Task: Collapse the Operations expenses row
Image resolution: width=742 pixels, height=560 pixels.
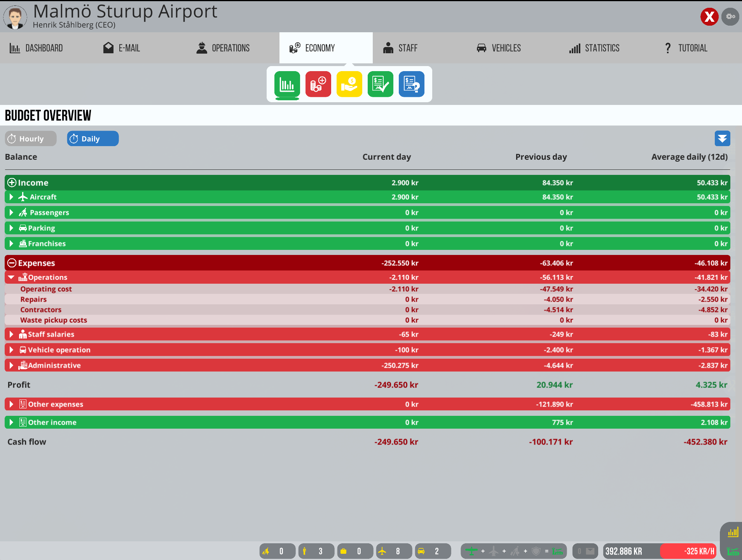Action: (x=11, y=277)
